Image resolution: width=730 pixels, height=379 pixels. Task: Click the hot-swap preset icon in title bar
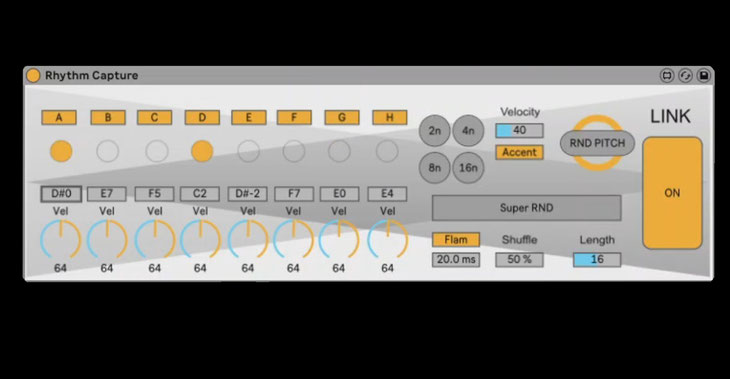(x=667, y=75)
